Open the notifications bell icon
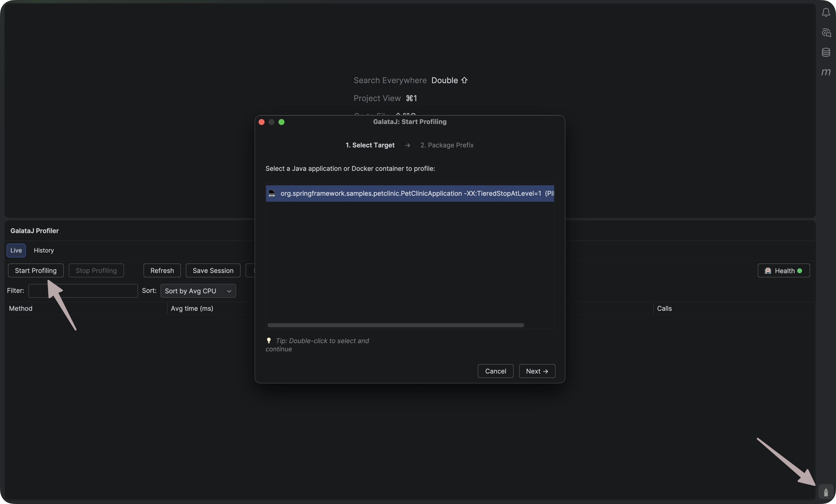The height and width of the screenshot is (504, 836). (x=826, y=12)
